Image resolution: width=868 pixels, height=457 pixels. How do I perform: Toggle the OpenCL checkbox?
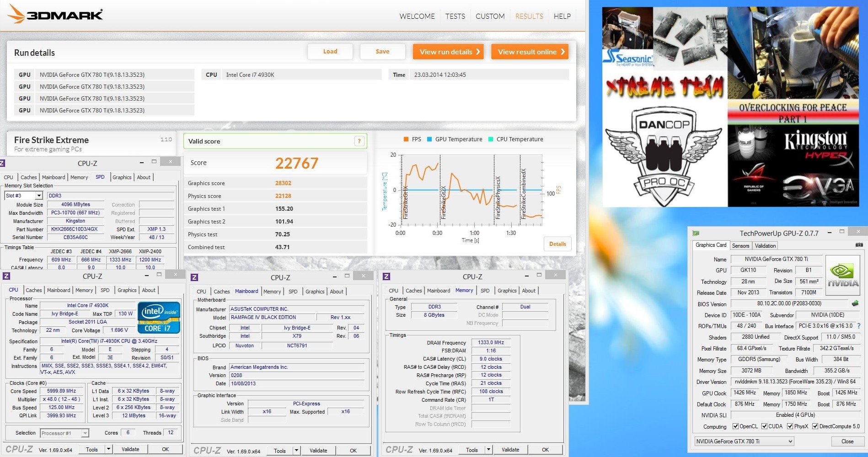(x=735, y=426)
